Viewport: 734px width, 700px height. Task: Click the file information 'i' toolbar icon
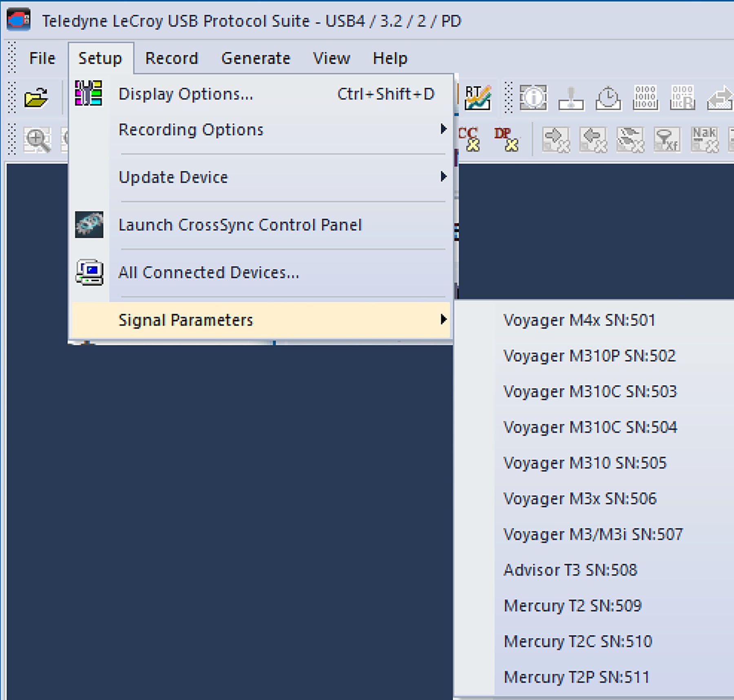tap(533, 97)
